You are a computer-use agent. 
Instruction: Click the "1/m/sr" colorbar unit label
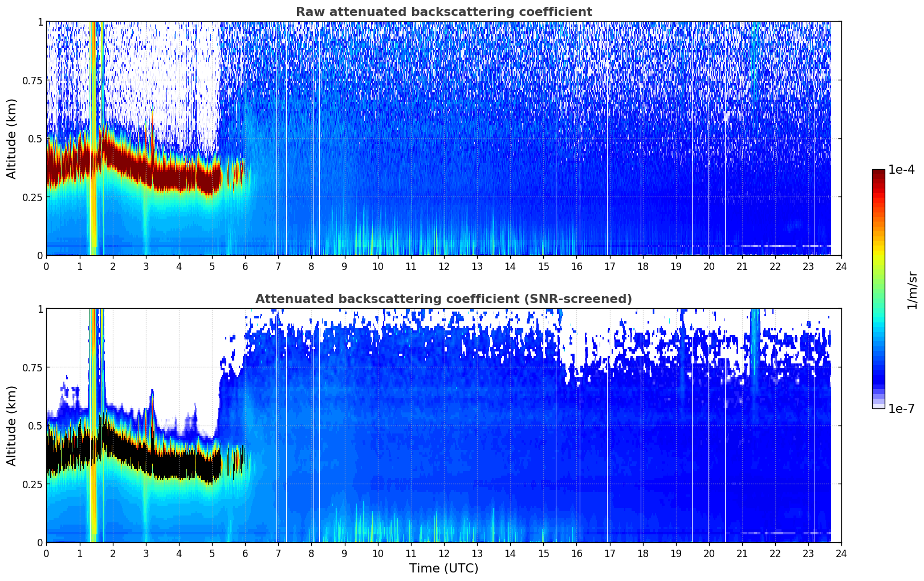click(912, 289)
